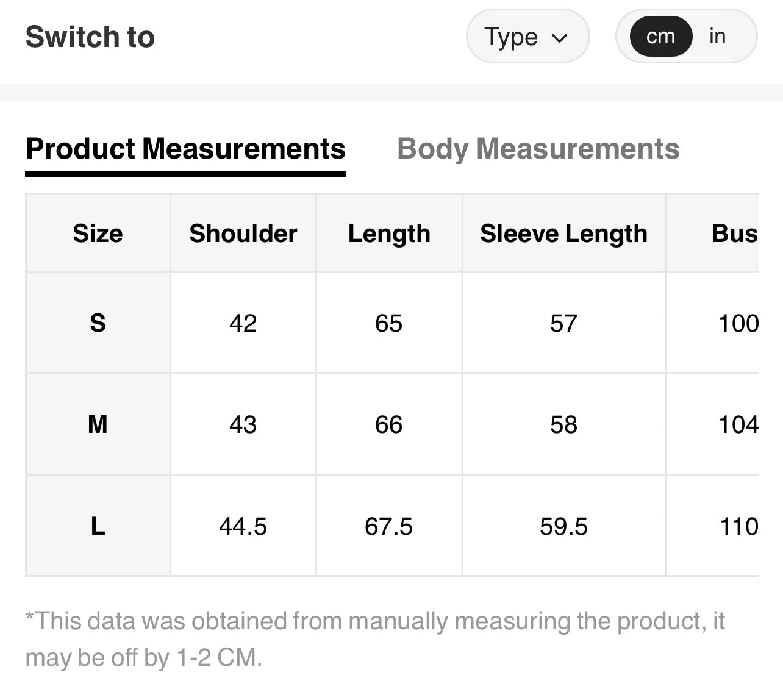Click the Length column header
The height and width of the screenshot is (700, 783).
[x=389, y=234]
